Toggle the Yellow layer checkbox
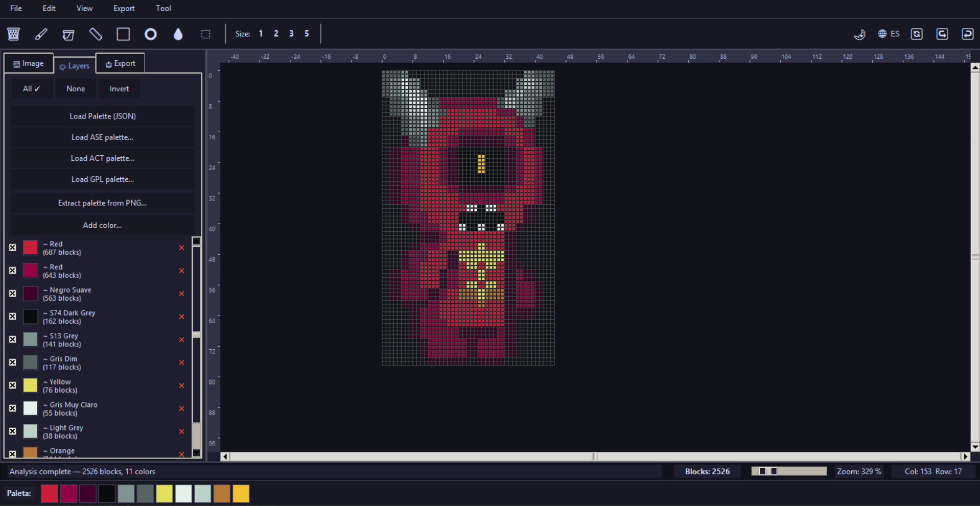The image size is (980, 506). 13,385
